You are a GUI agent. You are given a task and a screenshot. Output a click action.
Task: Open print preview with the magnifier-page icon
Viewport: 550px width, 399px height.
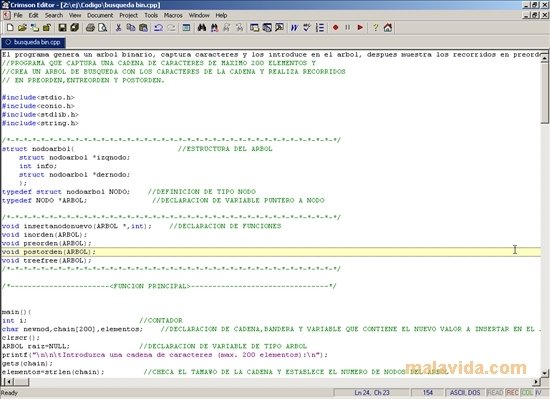tap(102, 27)
